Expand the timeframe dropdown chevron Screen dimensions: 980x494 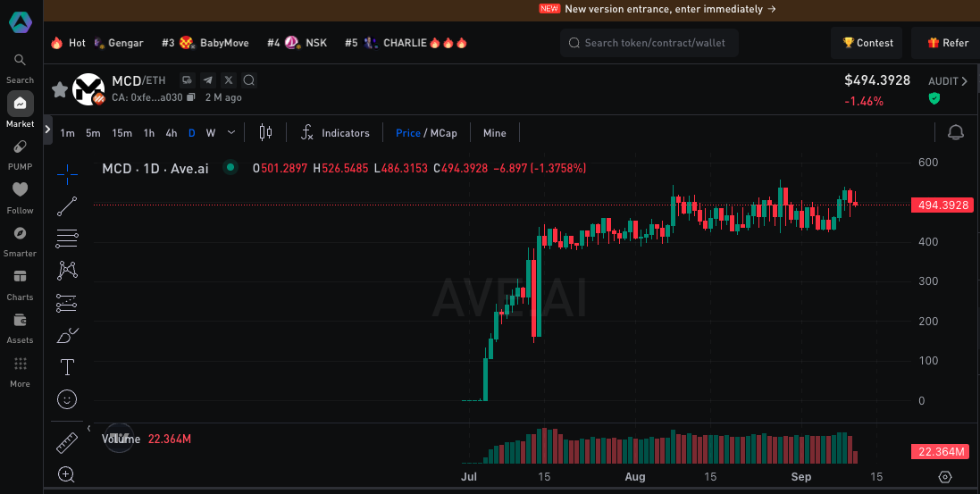point(231,132)
